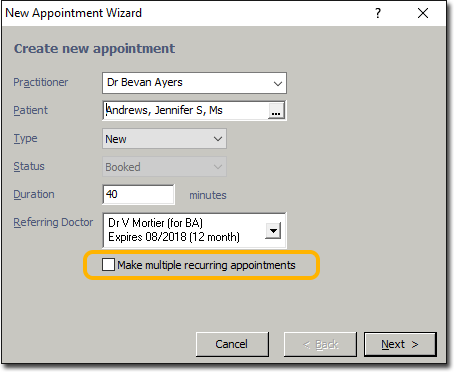The width and height of the screenshot is (454, 372).
Task: Click the Next button
Action: pos(400,344)
